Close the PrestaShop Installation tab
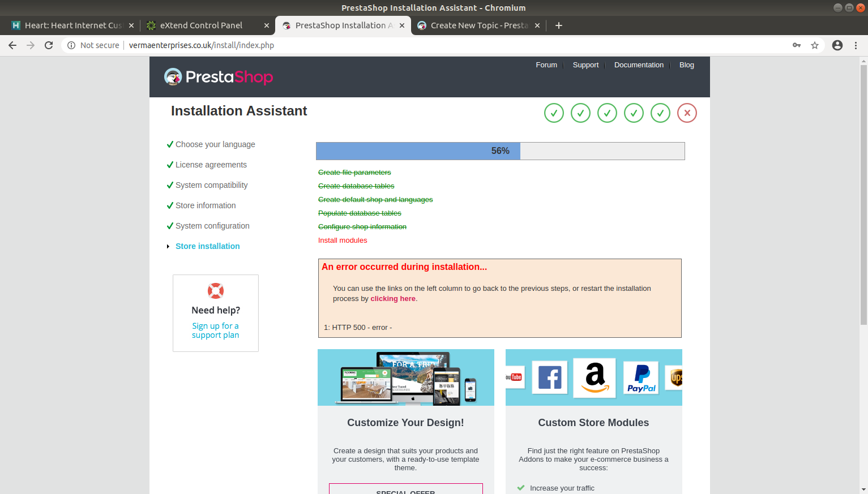 402,25
